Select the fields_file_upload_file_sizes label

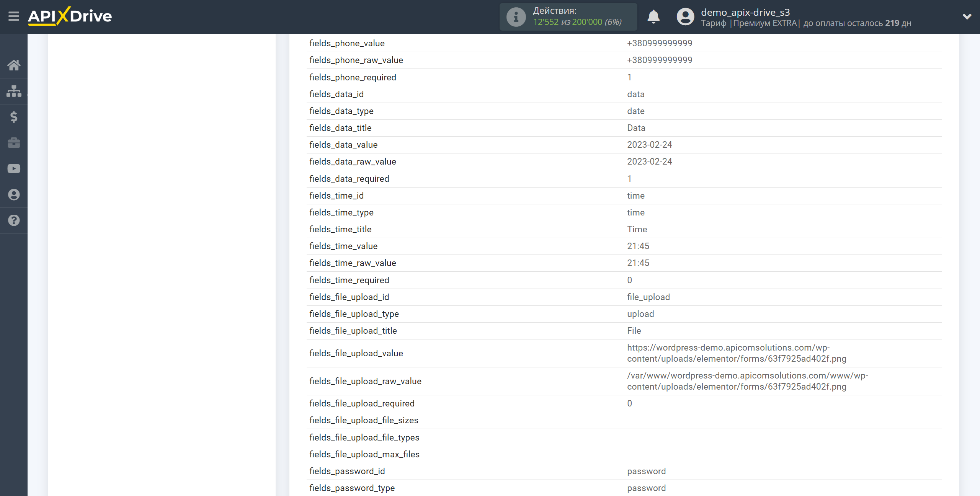364,420
